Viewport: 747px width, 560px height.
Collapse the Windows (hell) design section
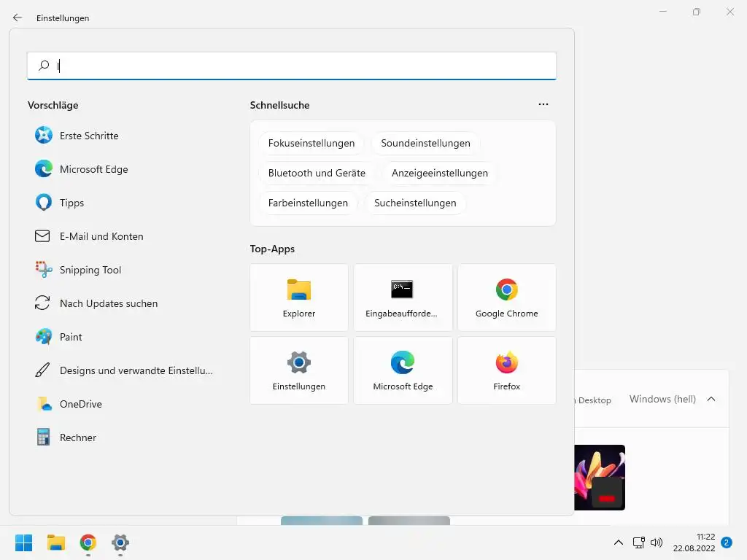click(x=711, y=399)
